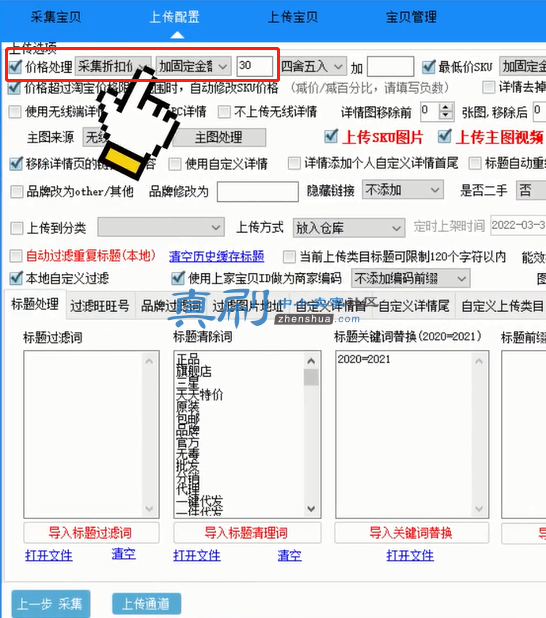
Task: Open the 上传方式 放入仓库 dropdown
Action: [x=349, y=228]
